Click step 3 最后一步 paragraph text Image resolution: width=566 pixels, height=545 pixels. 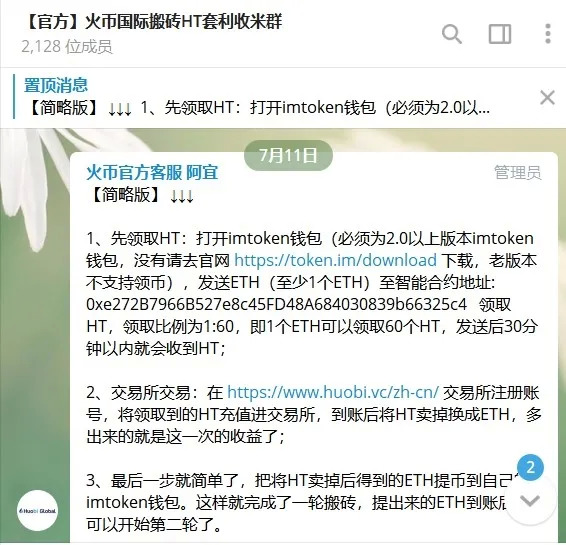[302, 503]
